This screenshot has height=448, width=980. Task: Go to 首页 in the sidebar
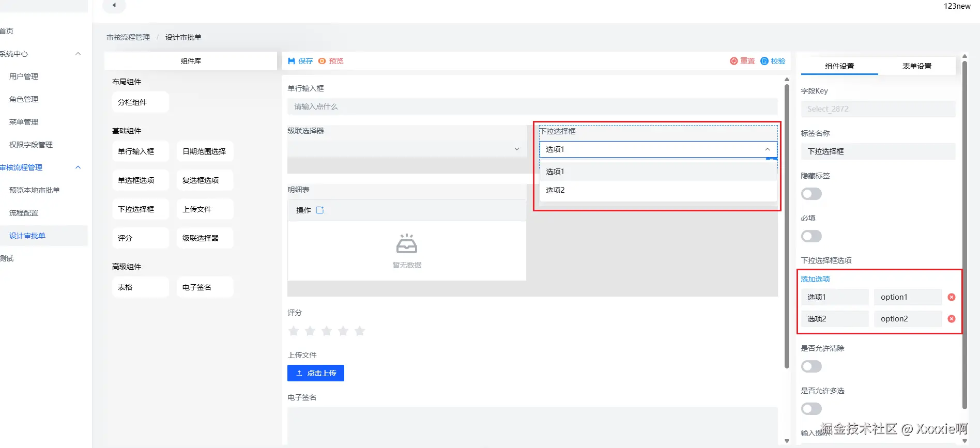[7, 31]
